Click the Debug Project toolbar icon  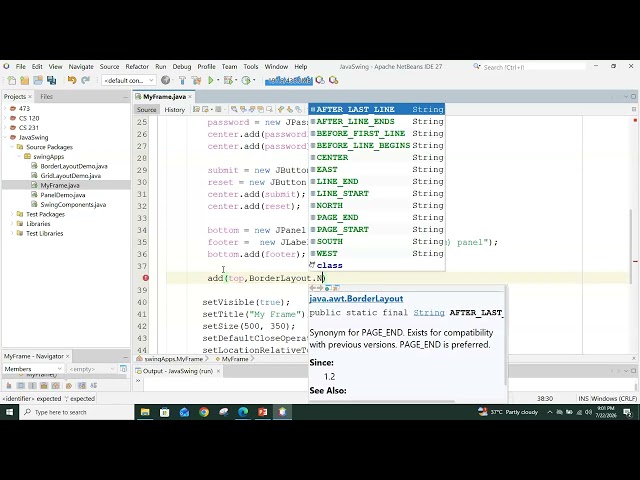point(228,80)
